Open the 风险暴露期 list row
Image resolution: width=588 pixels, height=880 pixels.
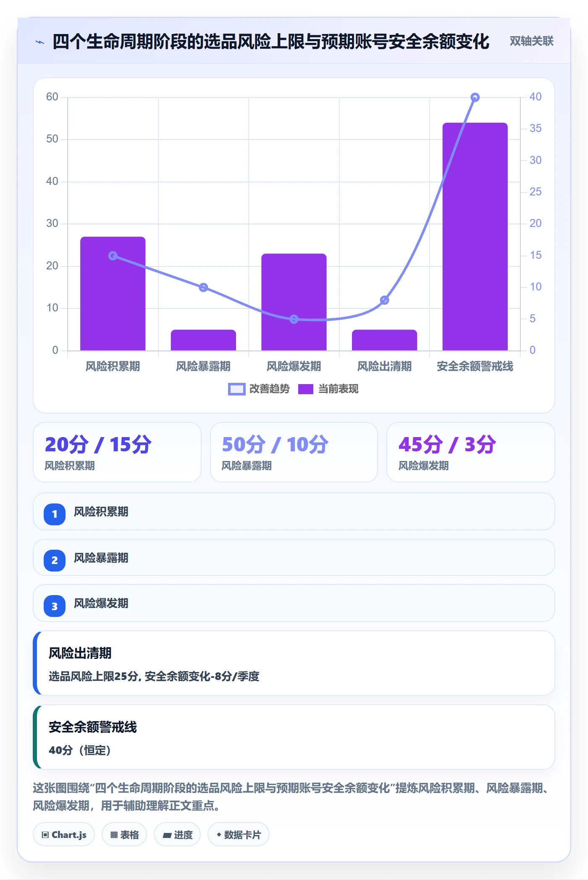pos(294,558)
